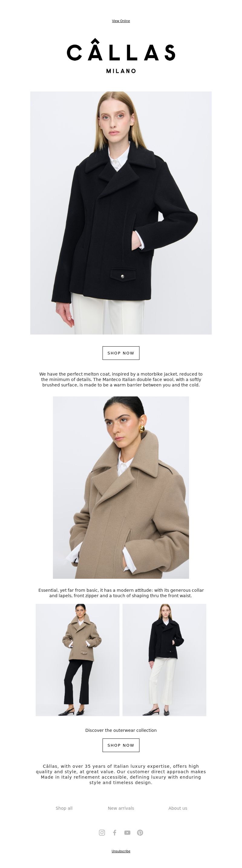Open the Instagram social icon
Viewport: 242px width, 868px height.
pyautogui.click(x=102, y=832)
